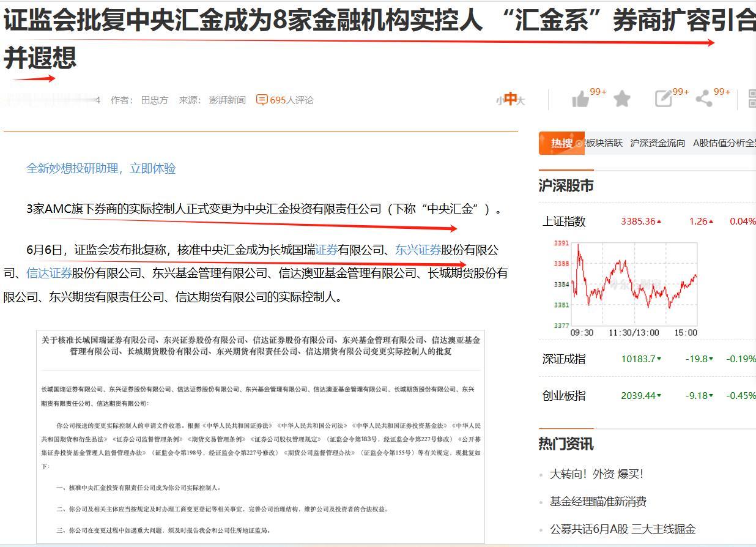Viewport: 756px width, 547px height.
Task: Open news 大转向!外资 爆买!
Action: point(596,474)
